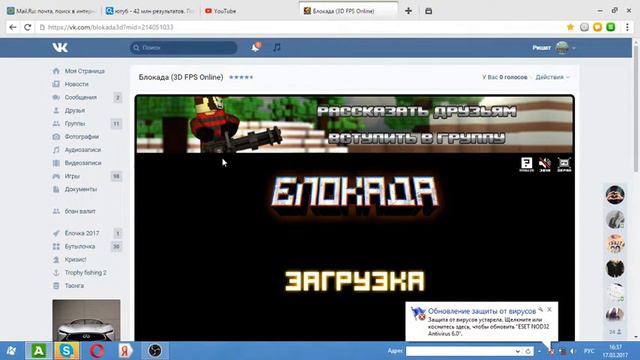Expand the user profile menu arrow
Image resolution: width=640 pixels, height=360 pixels.
click(x=574, y=48)
